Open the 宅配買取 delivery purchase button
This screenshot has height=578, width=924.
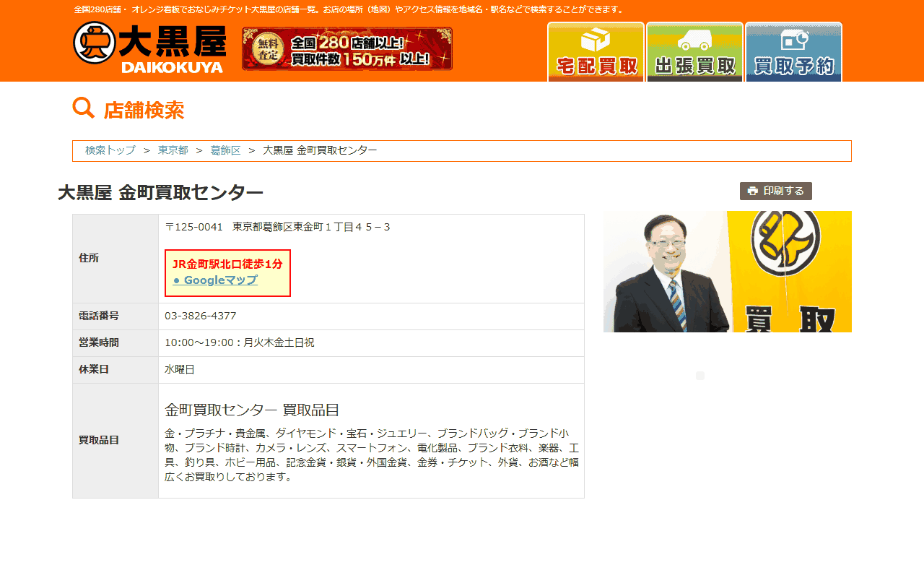(596, 52)
